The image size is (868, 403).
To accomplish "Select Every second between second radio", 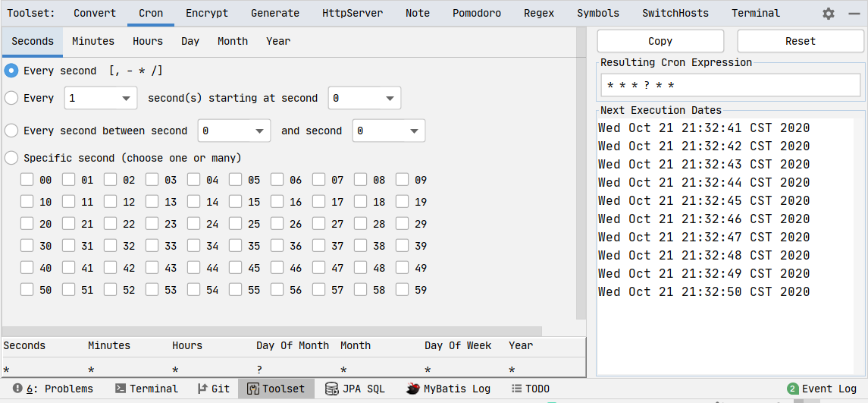I will coord(11,131).
